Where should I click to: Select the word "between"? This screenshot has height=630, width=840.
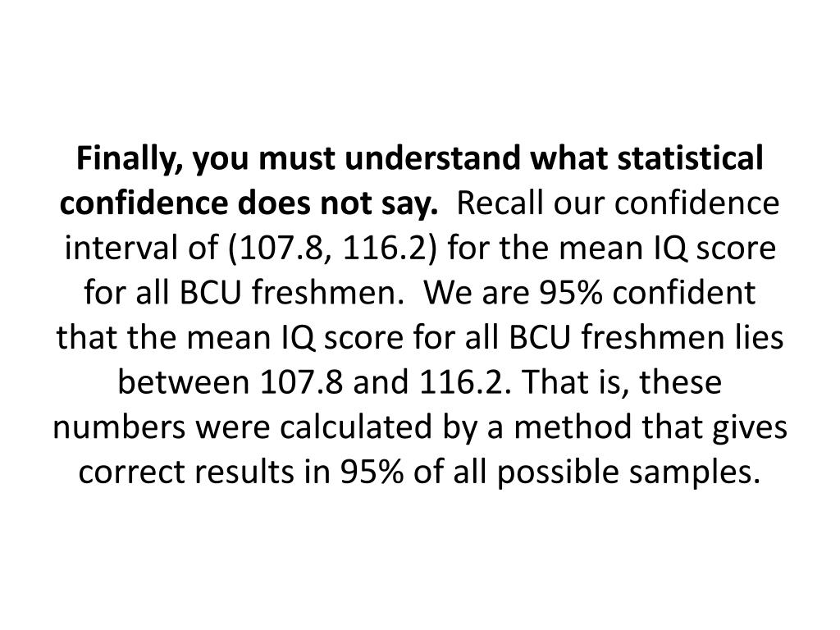pyautogui.click(x=183, y=382)
